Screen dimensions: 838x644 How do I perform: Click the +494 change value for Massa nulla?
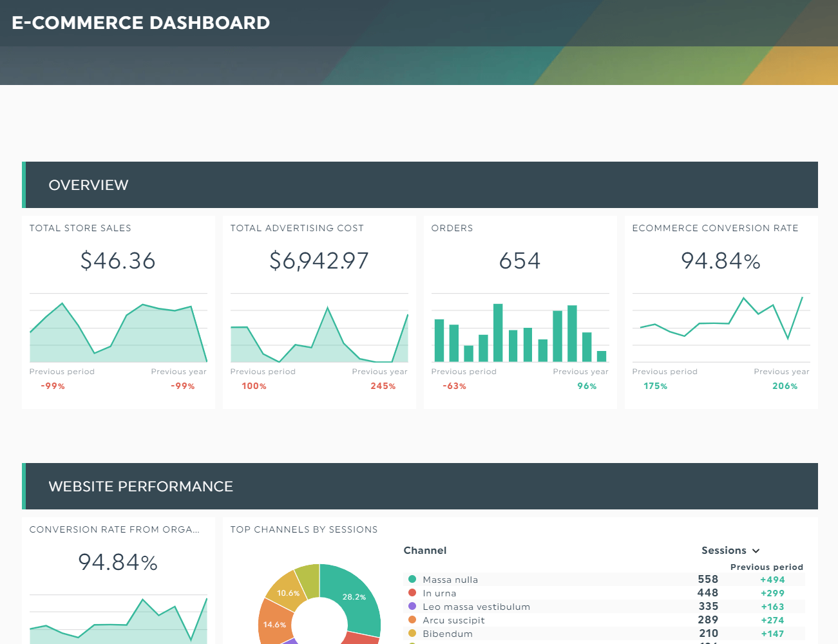(x=772, y=579)
